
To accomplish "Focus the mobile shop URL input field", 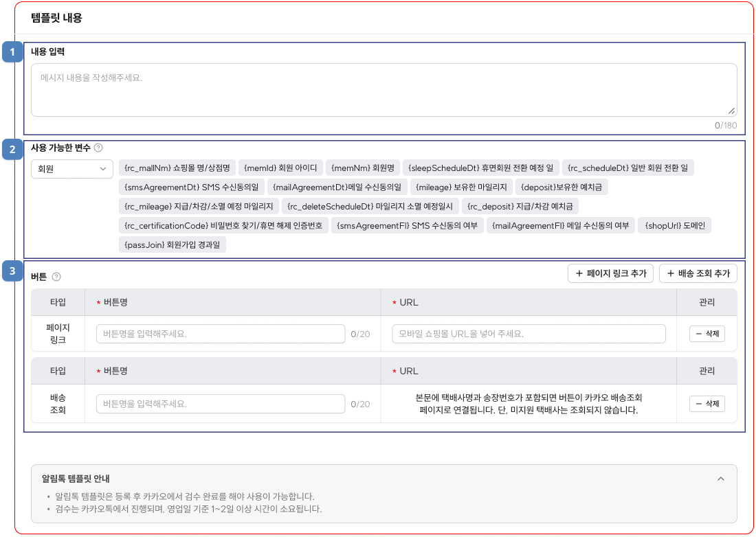I will (529, 334).
